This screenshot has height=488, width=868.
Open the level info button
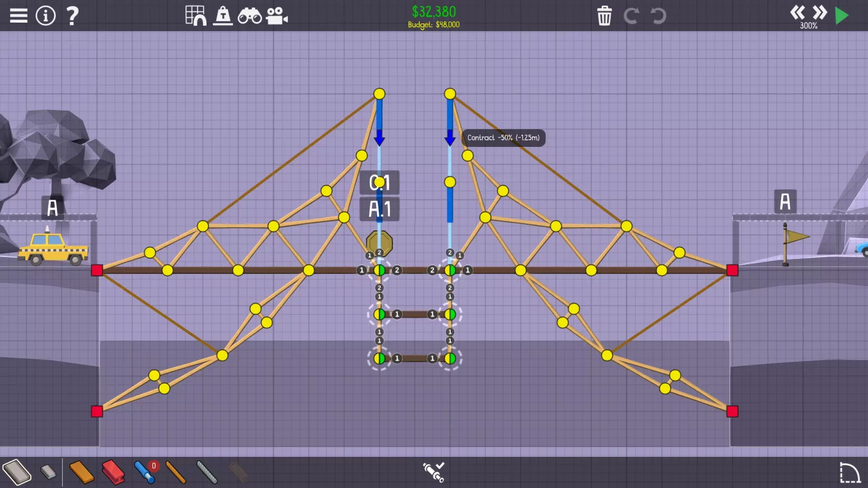coord(46,16)
